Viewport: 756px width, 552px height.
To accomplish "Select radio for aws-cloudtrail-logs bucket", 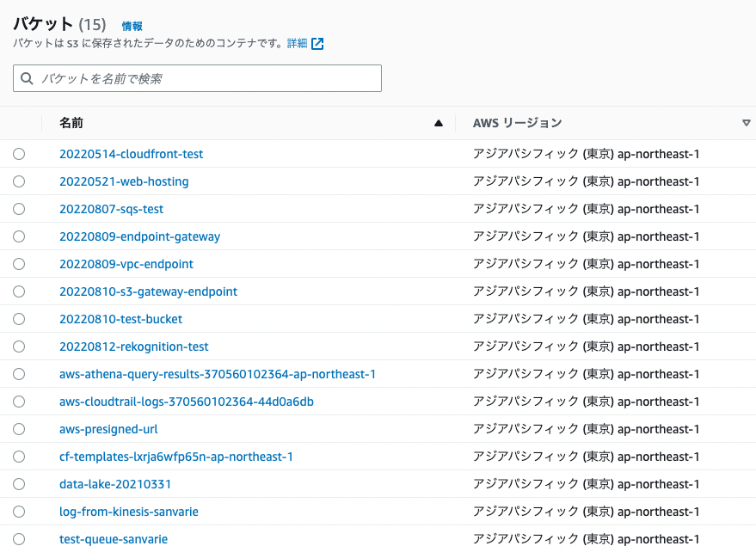I will [19, 402].
